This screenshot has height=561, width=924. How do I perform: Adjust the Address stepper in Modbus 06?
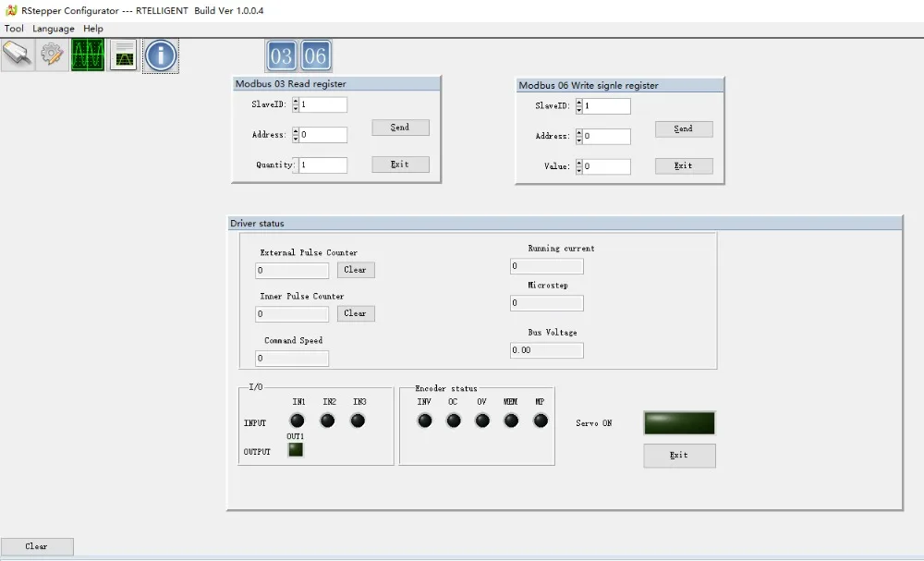579,136
